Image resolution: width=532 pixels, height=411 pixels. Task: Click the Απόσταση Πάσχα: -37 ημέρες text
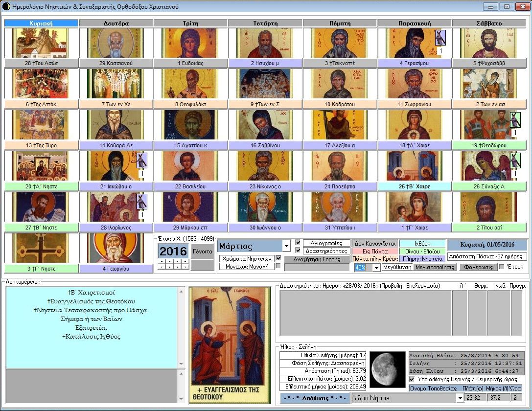tap(487, 256)
